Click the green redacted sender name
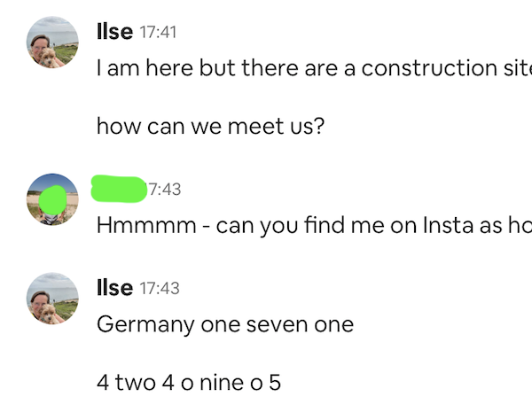 [x=119, y=189]
